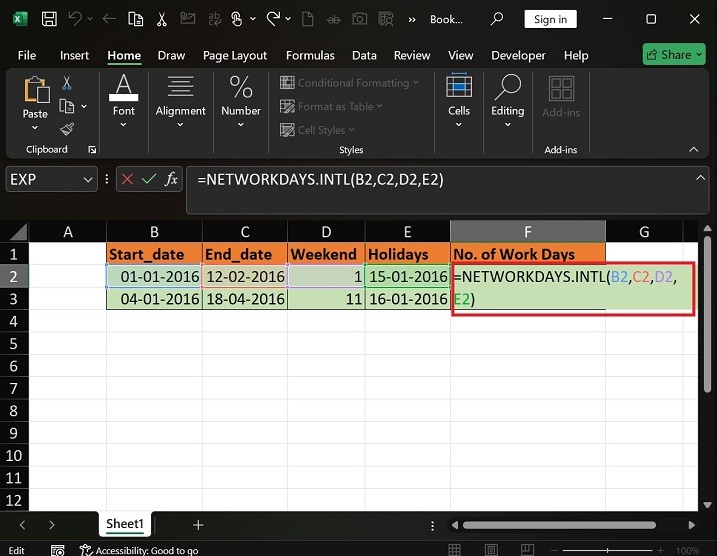Open the Name Box dropdown arrow
The height and width of the screenshot is (556, 717).
pyautogui.click(x=88, y=179)
